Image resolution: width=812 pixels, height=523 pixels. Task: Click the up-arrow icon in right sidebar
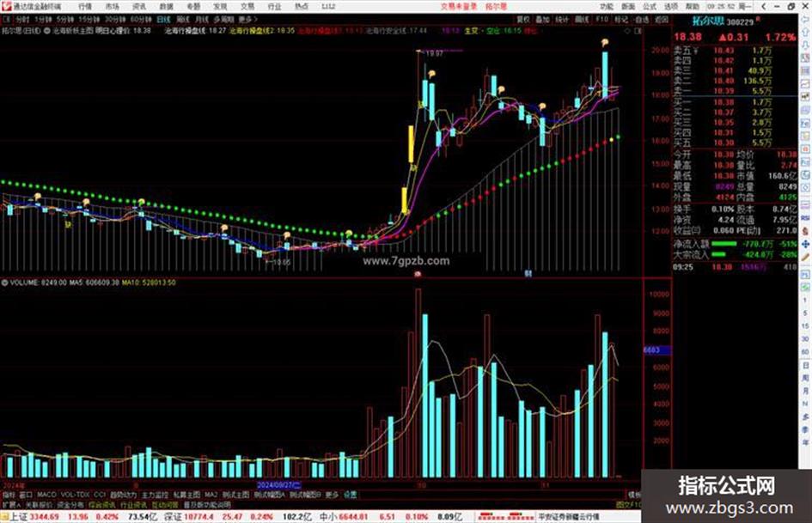(805, 32)
